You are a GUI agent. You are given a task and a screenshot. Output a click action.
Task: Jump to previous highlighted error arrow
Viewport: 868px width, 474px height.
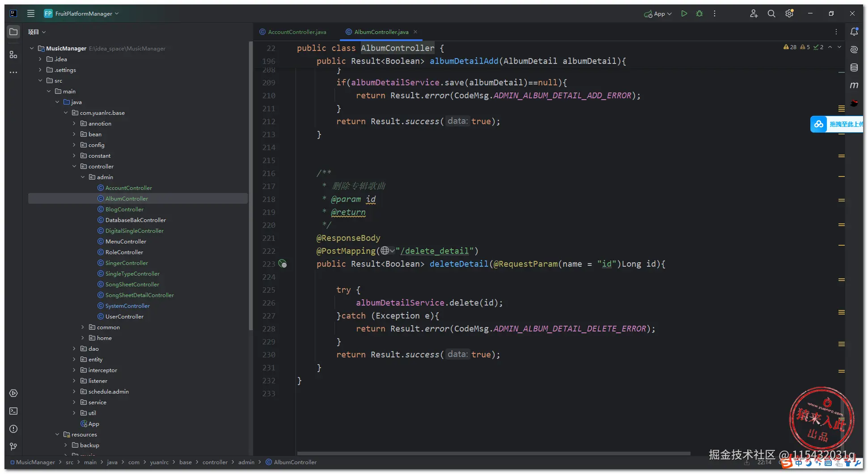pyautogui.click(x=830, y=47)
